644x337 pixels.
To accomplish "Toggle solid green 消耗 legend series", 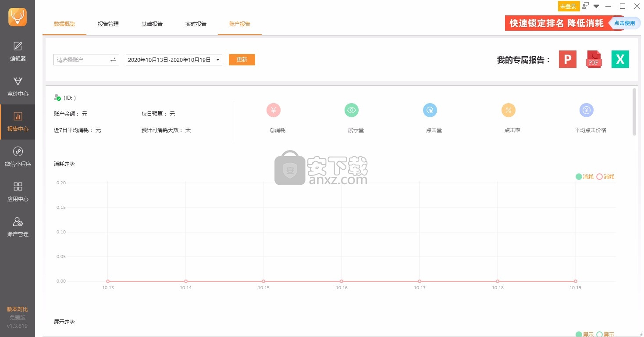I will pos(584,176).
